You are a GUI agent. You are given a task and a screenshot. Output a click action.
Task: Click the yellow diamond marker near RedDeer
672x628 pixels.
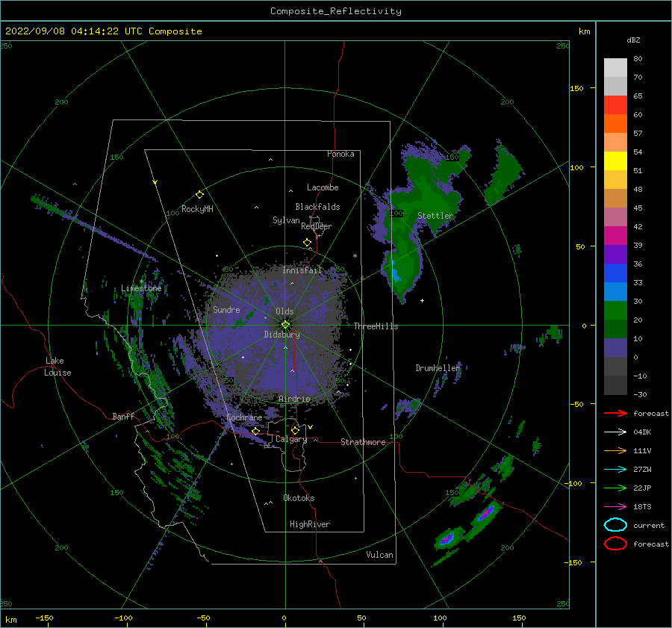pos(308,243)
